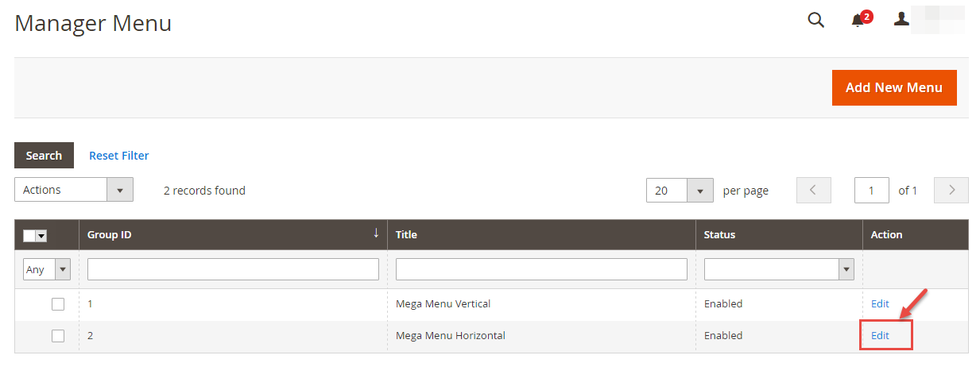Image resolution: width=980 pixels, height=386 pixels.
Task: Toggle the select-all checkbox in header
Action: pos(30,235)
